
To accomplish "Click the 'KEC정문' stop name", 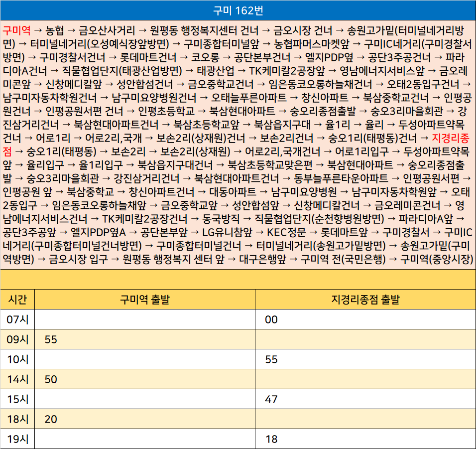I will (286, 232).
